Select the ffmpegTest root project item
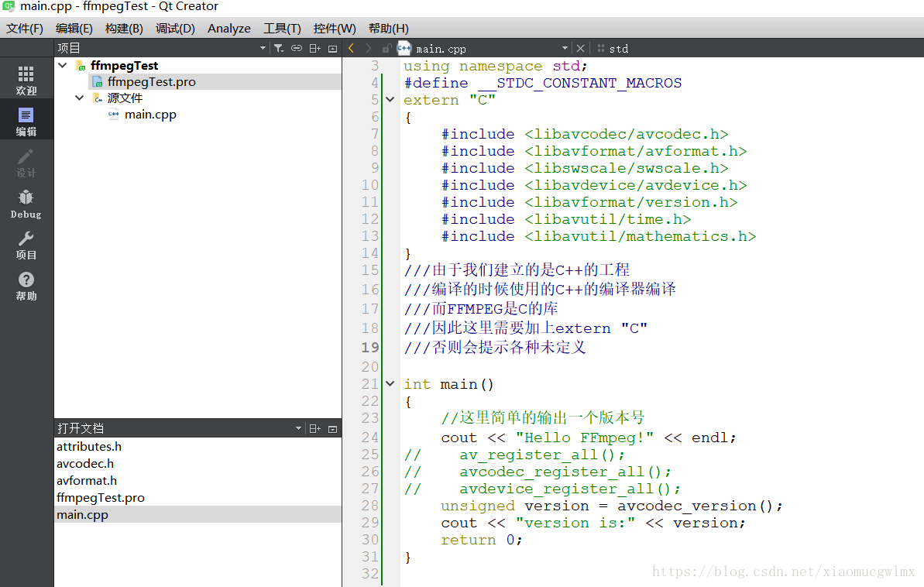 [x=125, y=65]
